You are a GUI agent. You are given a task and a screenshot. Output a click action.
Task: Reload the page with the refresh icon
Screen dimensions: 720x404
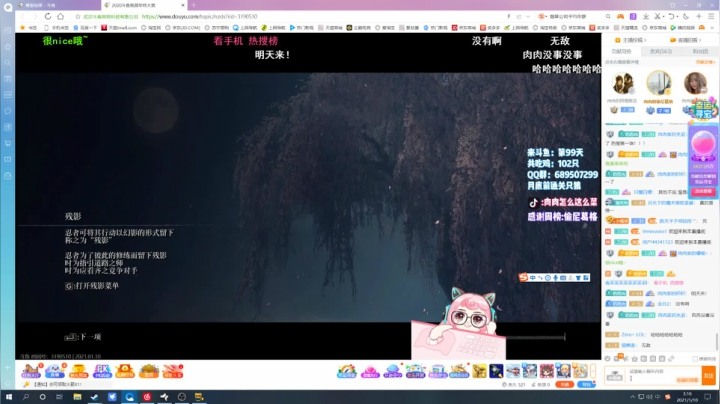click(48, 16)
